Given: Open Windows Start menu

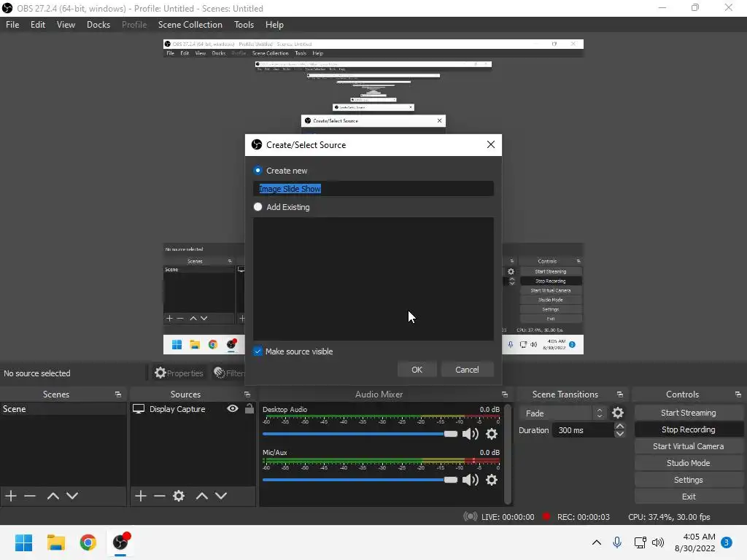Looking at the screenshot, I should coord(23,542).
